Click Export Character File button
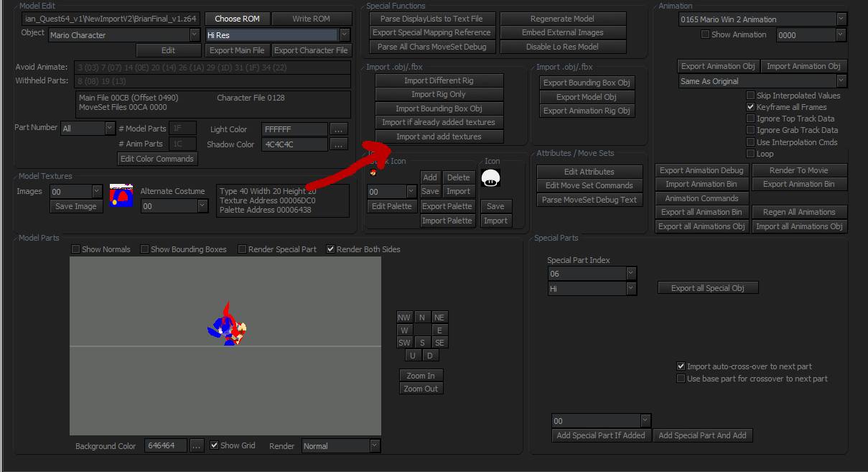The height and width of the screenshot is (472, 868). [311, 50]
